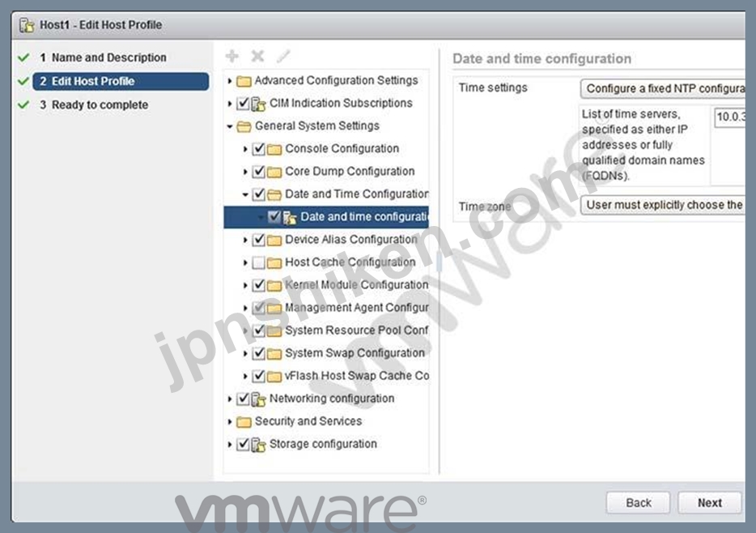Screen dimensions: 756x533
Task: Uncheck the Core Dump Configuration checkbox
Action: click(x=259, y=171)
